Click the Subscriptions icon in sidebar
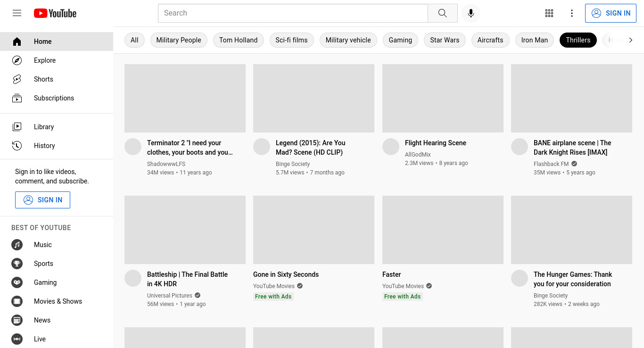This screenshot has height=348, width=644. 17,98
